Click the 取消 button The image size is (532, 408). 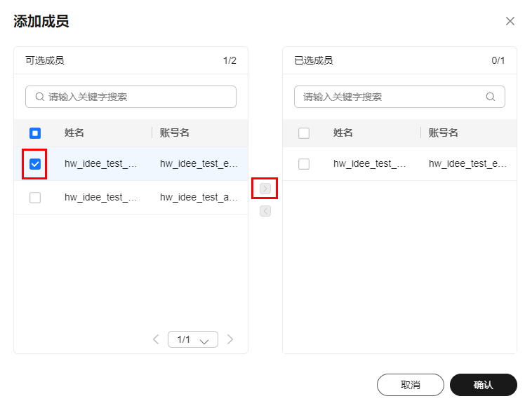tap(410, 385)
